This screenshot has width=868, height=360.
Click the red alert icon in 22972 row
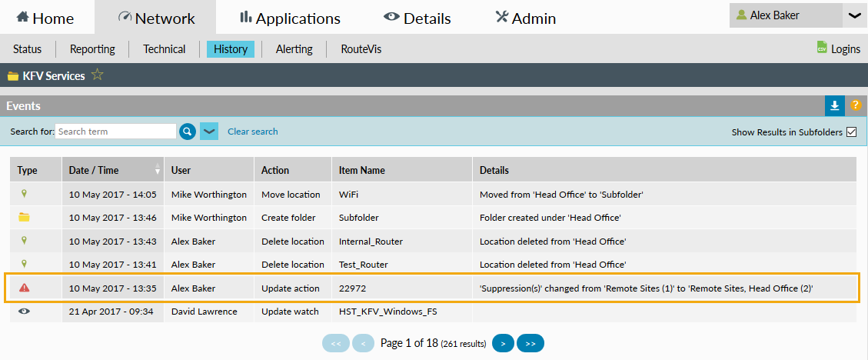[x=24, y=288]
